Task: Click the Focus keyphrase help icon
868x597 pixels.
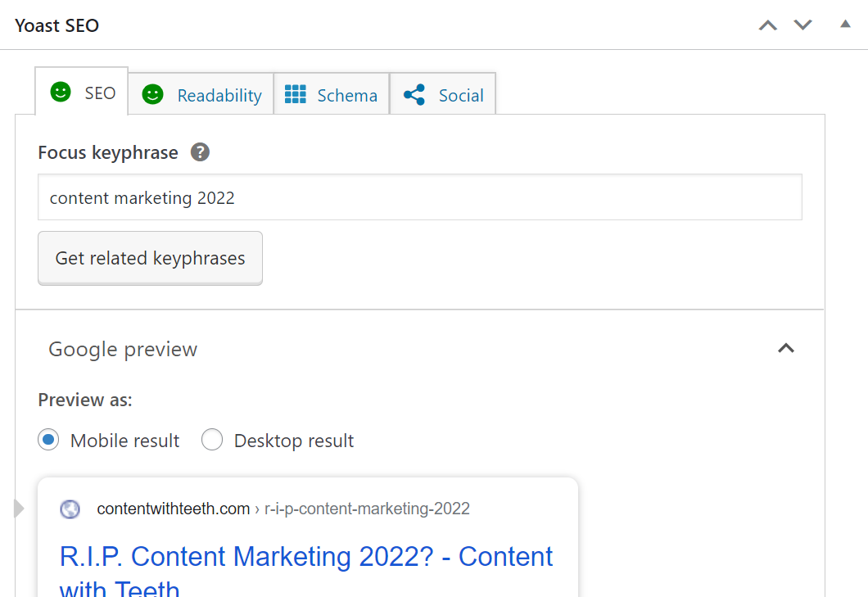Action: tap(200, 152)
